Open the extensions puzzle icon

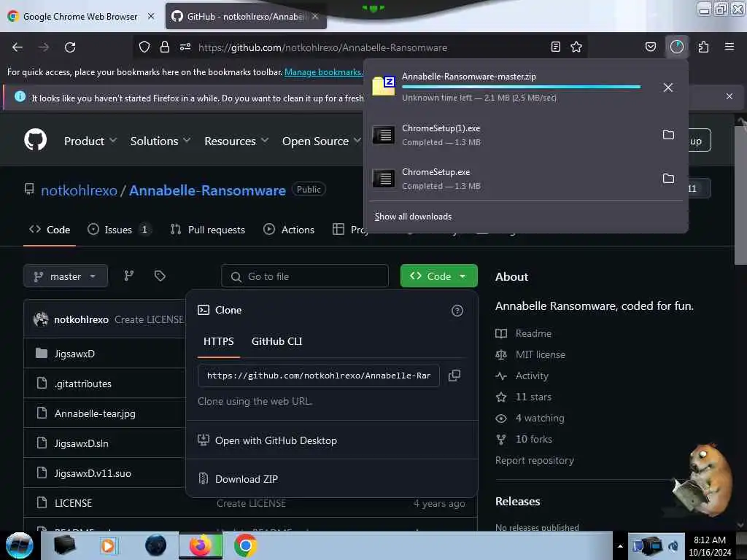pyautogui.click(x=703, y=47)
